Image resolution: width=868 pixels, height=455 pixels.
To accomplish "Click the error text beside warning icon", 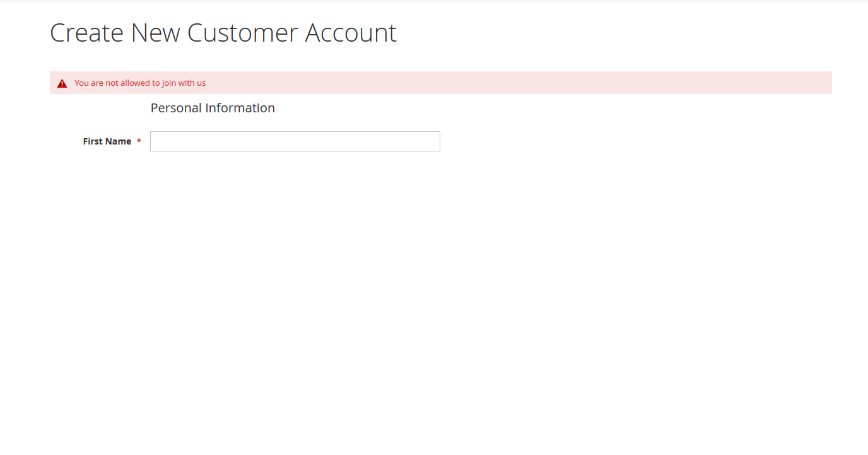I will (140, 83).
